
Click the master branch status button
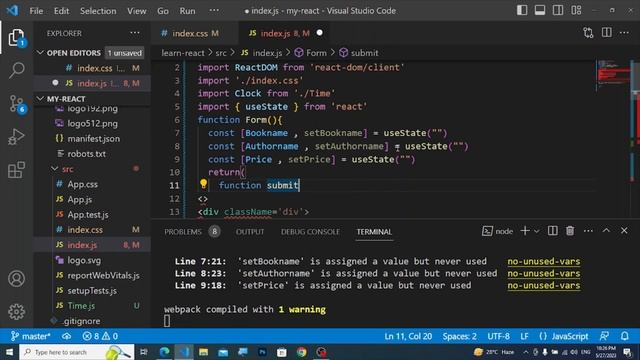(31, 336)
